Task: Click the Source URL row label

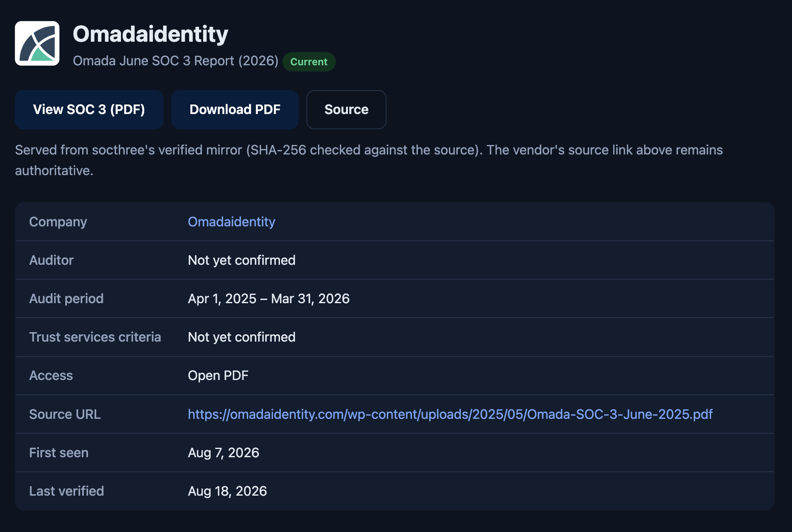Action: (65, 414)
